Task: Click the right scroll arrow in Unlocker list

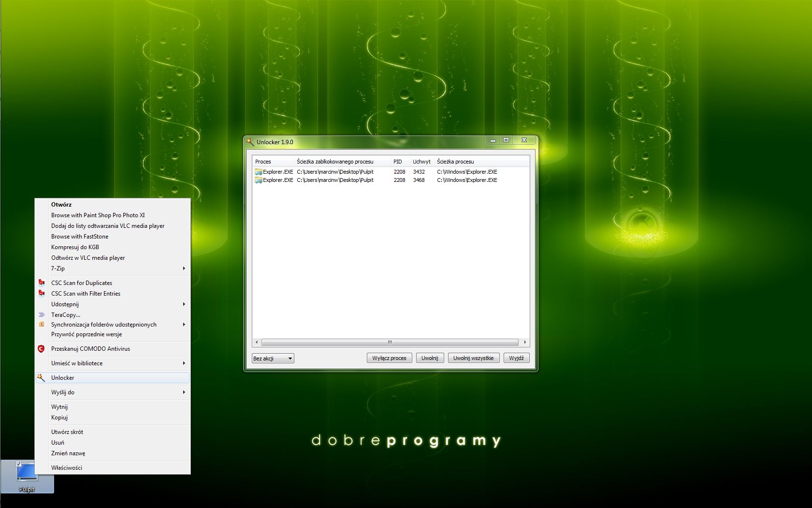Action: tap(525, 342)
